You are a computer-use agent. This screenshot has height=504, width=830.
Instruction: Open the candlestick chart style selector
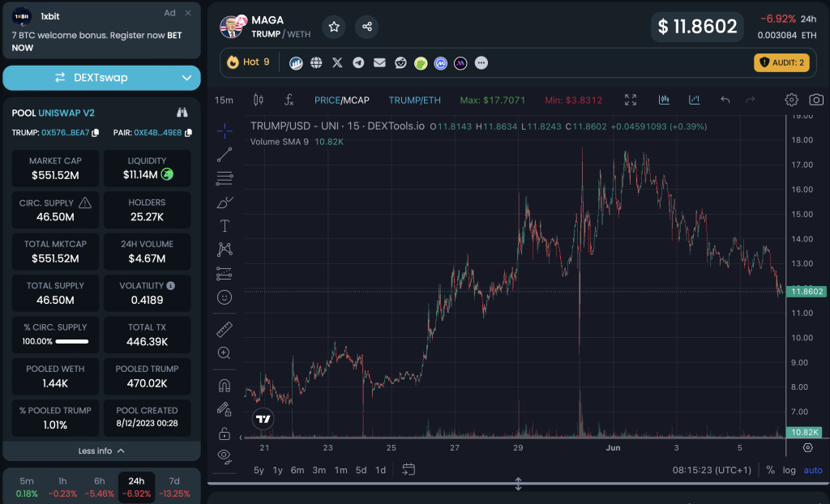coord(259,100)
